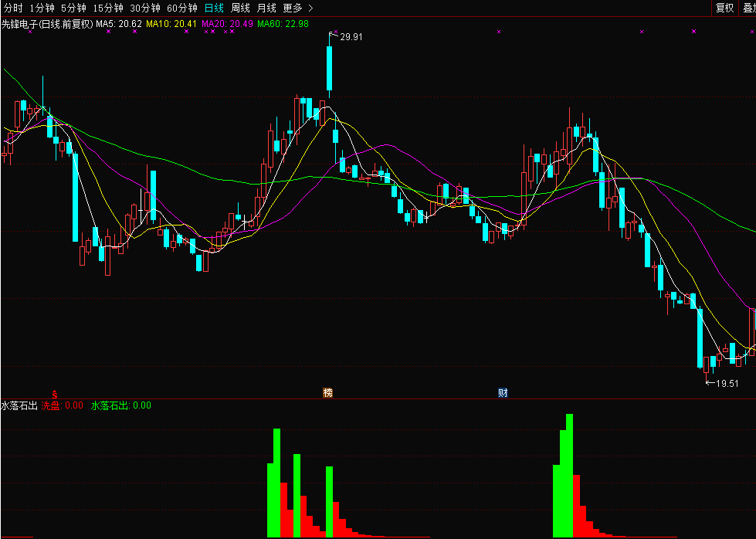
Task: Select the 15分钟 timeframe tab
Action: click(108, 8)
